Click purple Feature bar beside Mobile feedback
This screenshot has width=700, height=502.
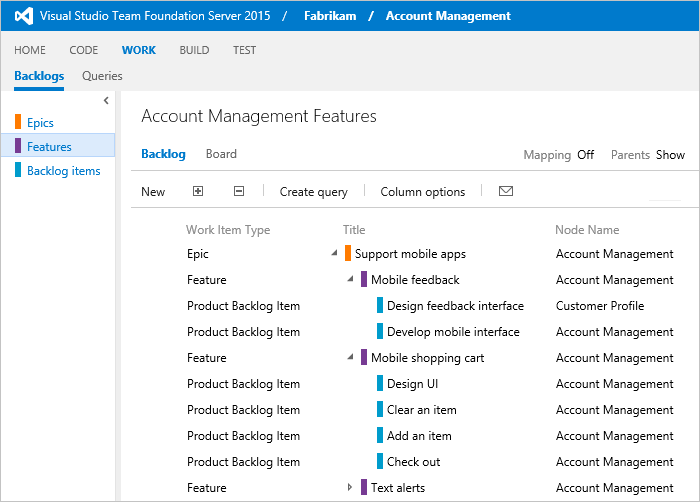(364, 279)
